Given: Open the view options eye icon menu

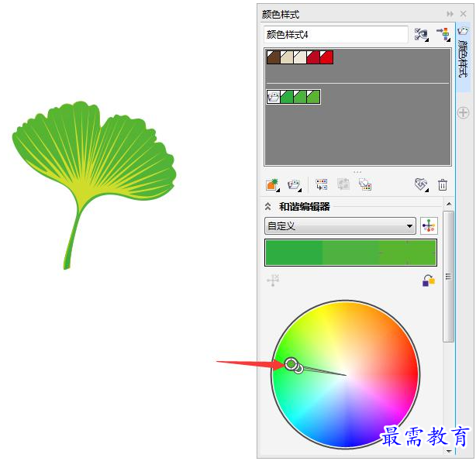Looking at the screenshot, I should click(x=422, y=35).
